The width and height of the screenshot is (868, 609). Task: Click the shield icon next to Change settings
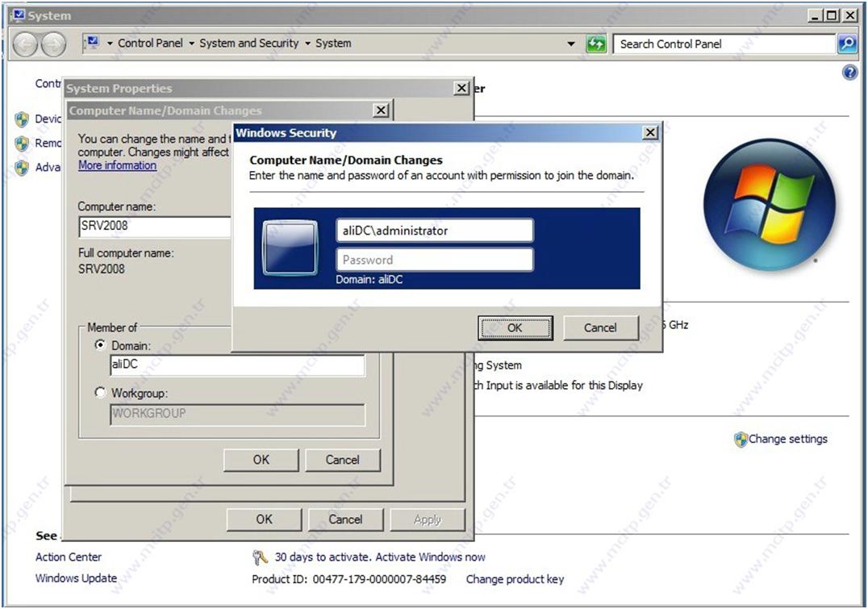(x=741, y=440)
